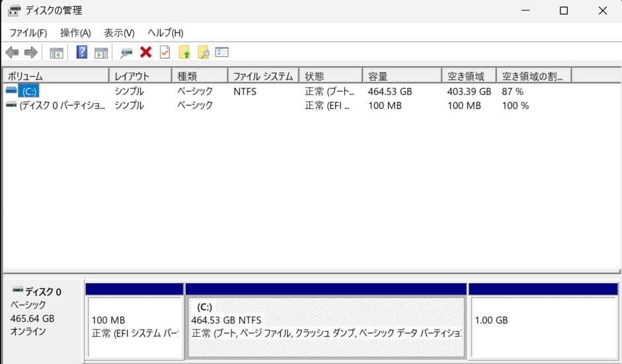Sort by the 空き領域の割... column header
The image size is (622, 364).
[534, 76]
